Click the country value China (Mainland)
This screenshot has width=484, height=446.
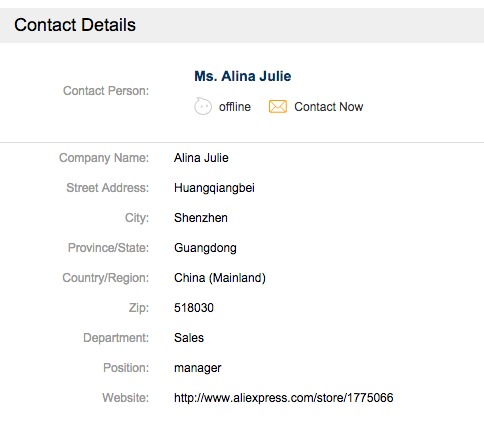click(x=220, y=278)
